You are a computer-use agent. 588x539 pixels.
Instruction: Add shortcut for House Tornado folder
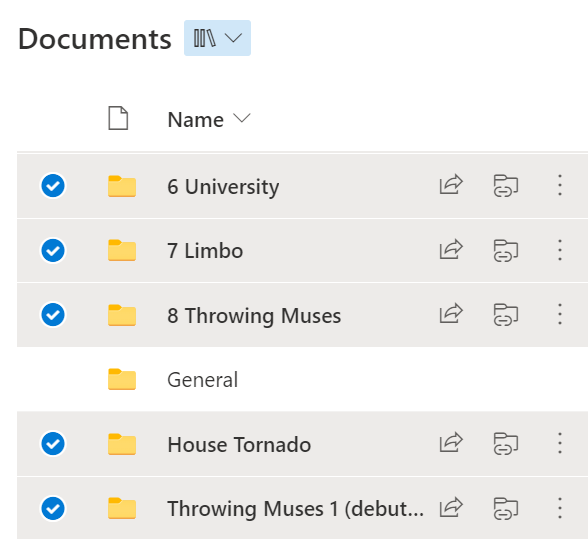tap(506, 444)
